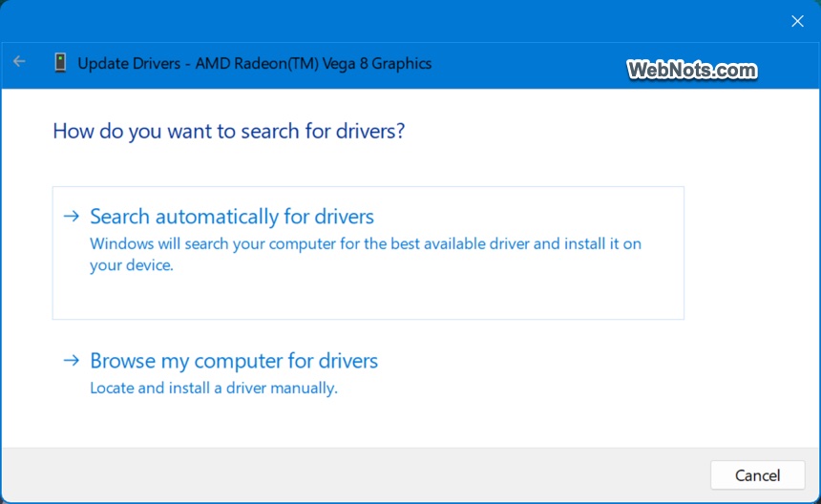This screenshot has height=504, width=821.
Task: Click the Cancel button
Action: point(757,475)
